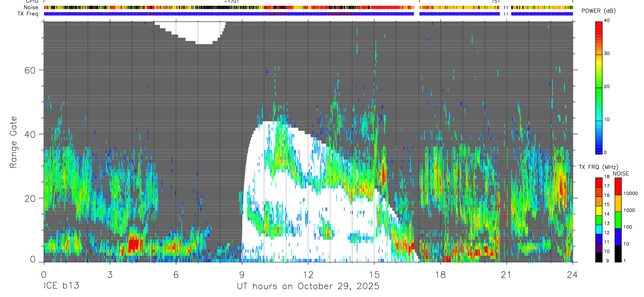Viewport: 644px width, 297px height.
Task: Click the Noise color strip above the plot
Action: tap(308, 7)
